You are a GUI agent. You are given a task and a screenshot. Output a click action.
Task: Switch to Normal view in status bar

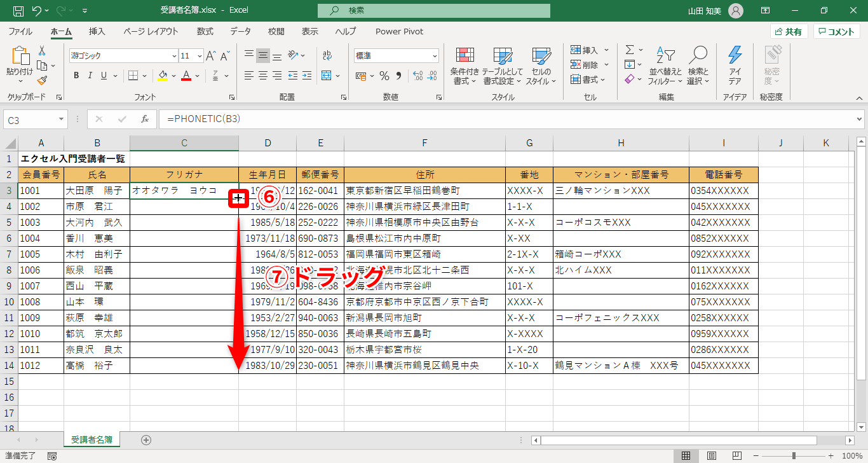pyautogui.click(x=686, y=455)
